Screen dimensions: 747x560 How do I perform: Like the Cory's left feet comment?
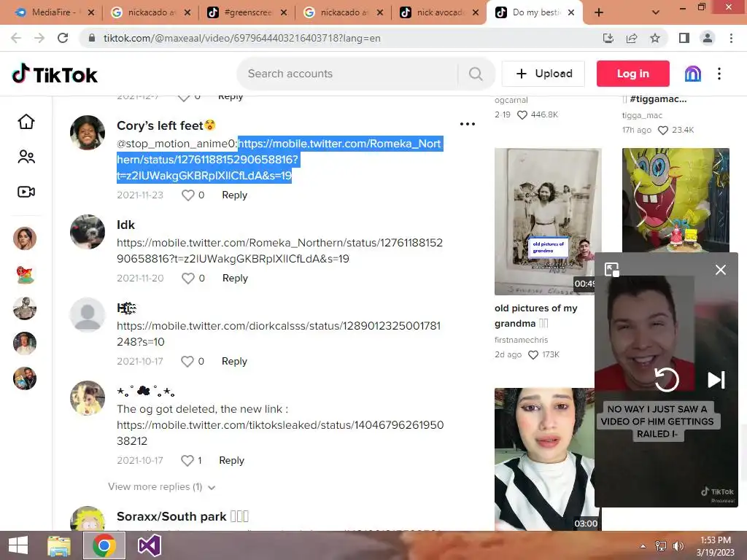(x=188, y=195)
